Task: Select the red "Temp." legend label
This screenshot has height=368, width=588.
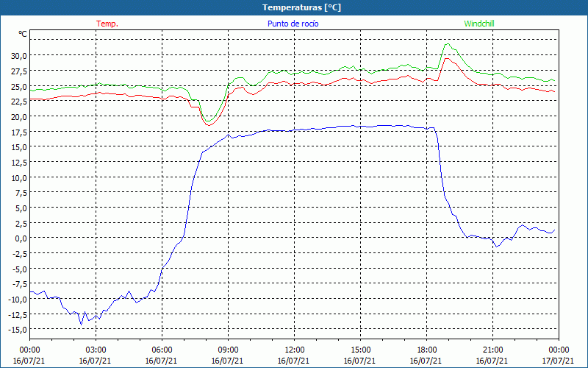Action: [x=107, y=24]
